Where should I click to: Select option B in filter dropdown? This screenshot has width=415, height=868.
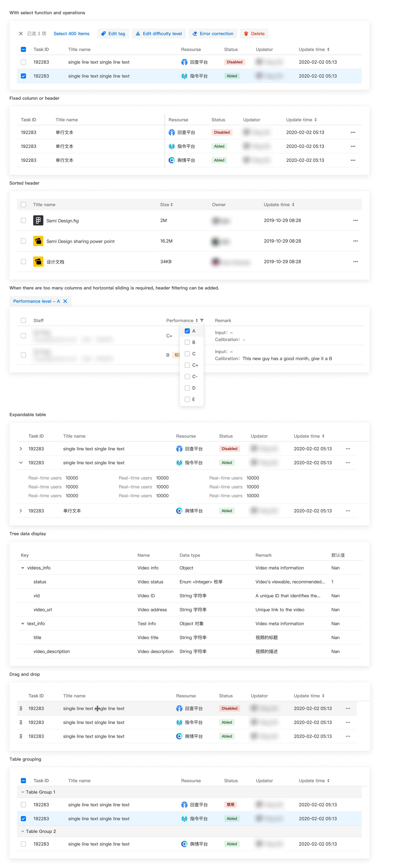click(187, 343)
